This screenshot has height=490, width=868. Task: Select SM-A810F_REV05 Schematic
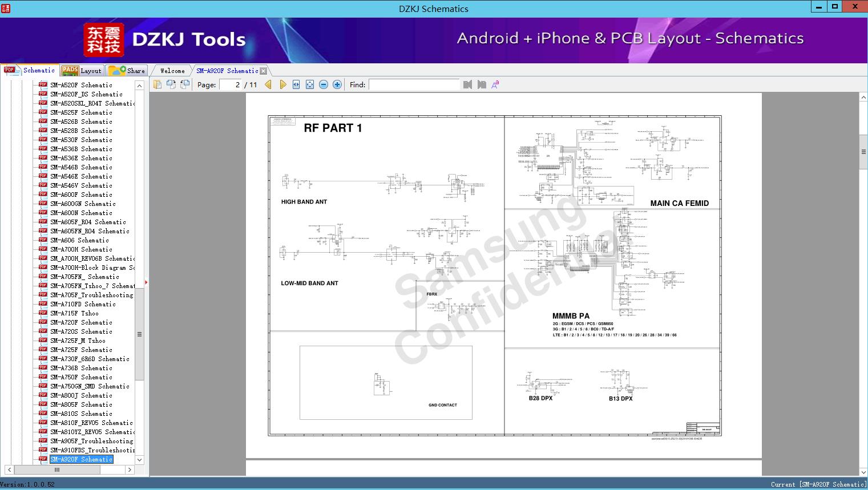pos(91,423)
